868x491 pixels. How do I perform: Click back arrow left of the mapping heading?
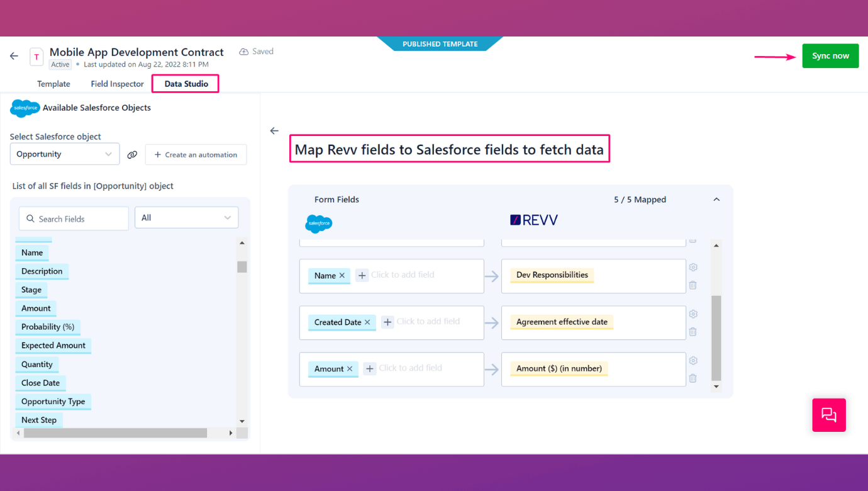(x=274, y=131)
